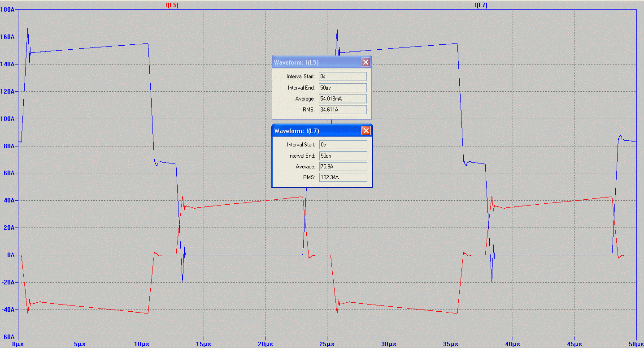Click the 25µs label on time axis
The width and height of the screenshot is (644, 348).
(x=327, y=344)
